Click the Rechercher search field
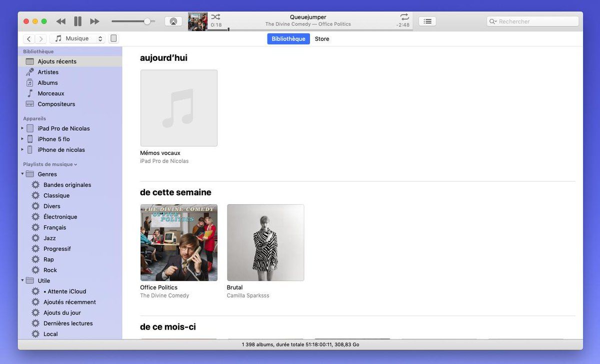This screenshot has width=600, height=364. pos(532,21)
